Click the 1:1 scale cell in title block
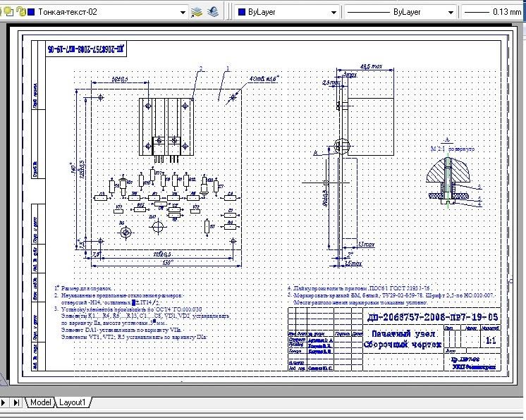 tap(491, 340)
